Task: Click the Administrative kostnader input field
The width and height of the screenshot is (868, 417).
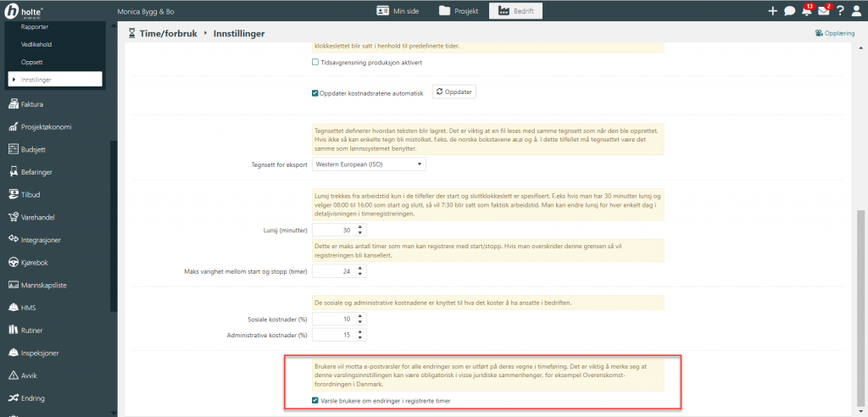Action: tap(333, 336)
